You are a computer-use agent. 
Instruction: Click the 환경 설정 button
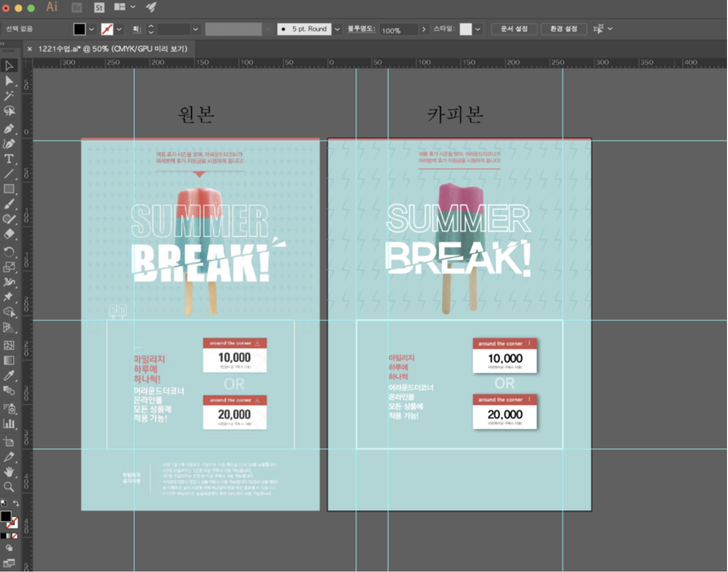pyautogui.click(x=564, y=29)
